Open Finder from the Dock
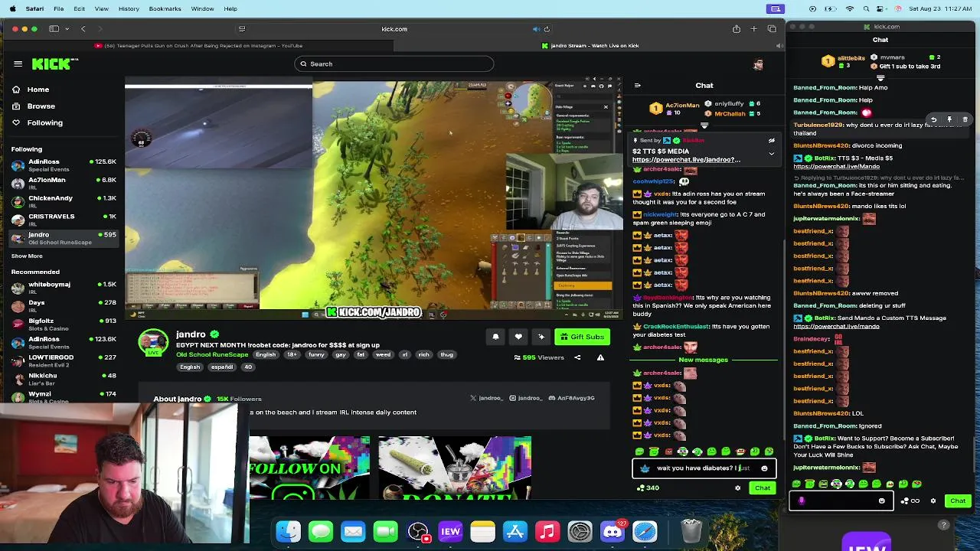 coord(289,531)
